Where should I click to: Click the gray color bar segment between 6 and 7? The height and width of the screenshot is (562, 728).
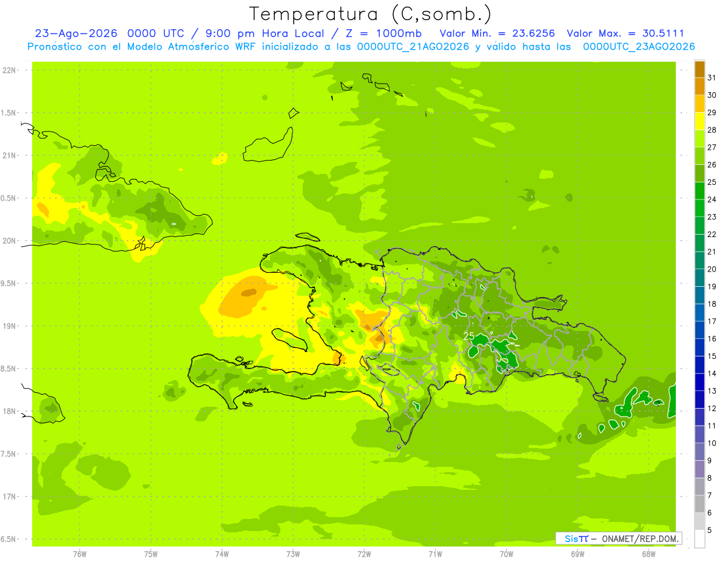(699, 504)
